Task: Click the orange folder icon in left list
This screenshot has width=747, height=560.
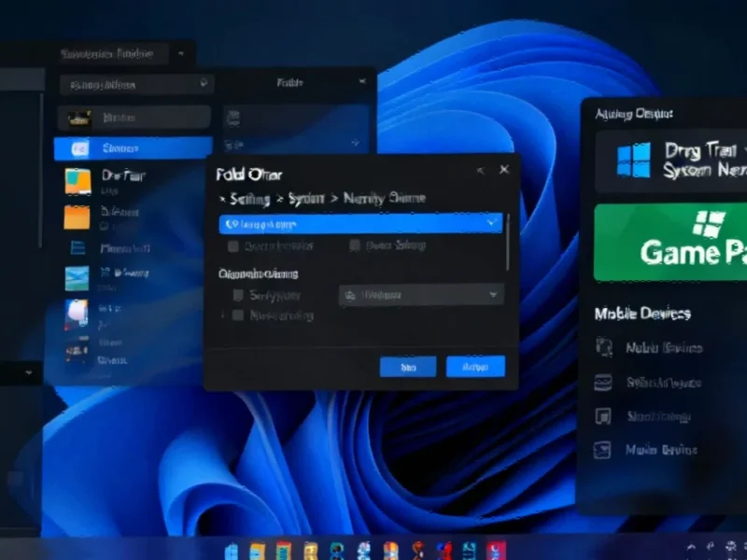Action: [77, 217]
